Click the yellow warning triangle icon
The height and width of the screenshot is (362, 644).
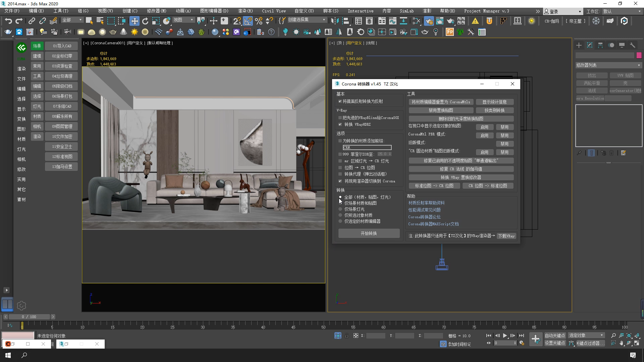[x=475, y=21]
